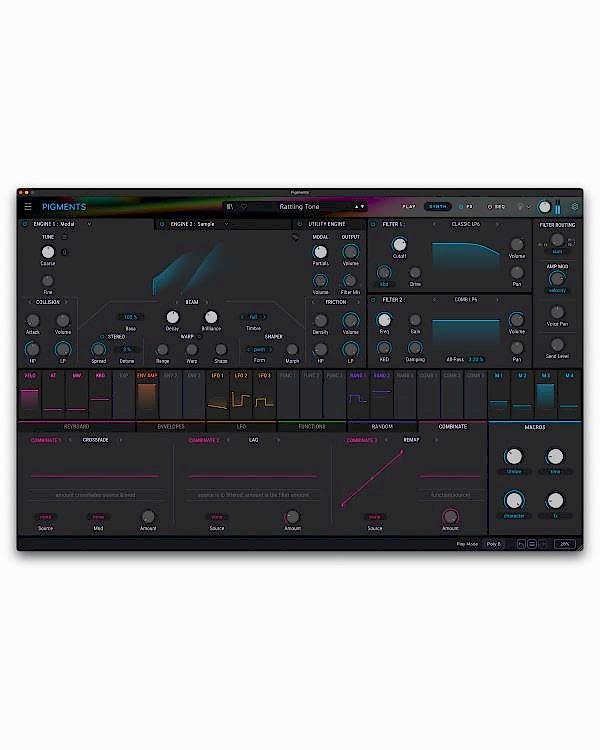Next filter type arrow right of CLASSIC LP6

(497, 224)
